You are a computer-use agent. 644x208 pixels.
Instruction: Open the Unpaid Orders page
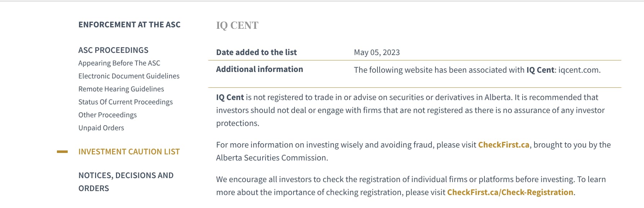pyautogui.click(x=101, y=128)
